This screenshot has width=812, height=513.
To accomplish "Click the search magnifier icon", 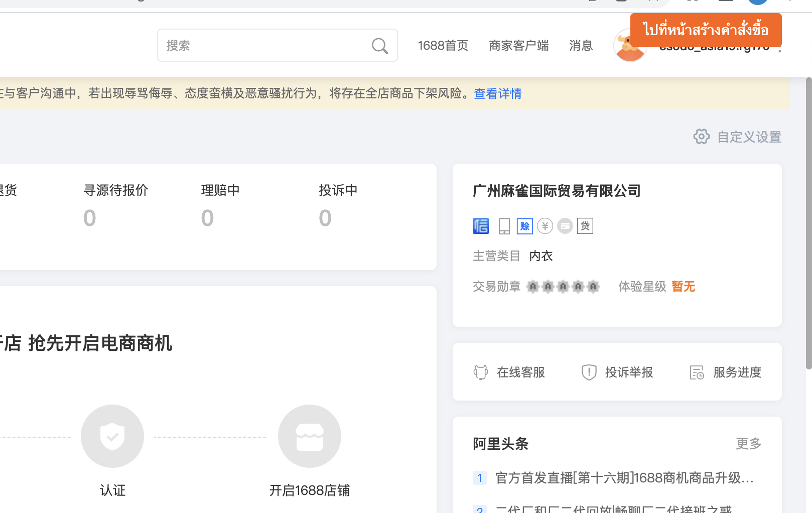I will pyautogui.click(x=380, y=46).
